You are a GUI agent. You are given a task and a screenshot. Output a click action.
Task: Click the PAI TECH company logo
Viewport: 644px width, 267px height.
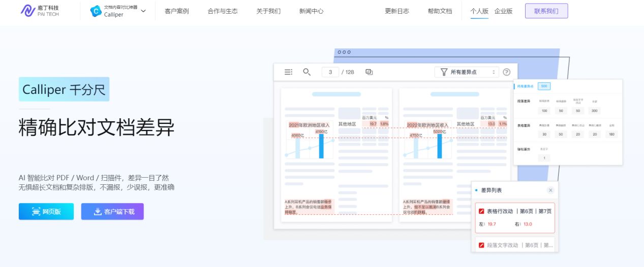[40, 11]
